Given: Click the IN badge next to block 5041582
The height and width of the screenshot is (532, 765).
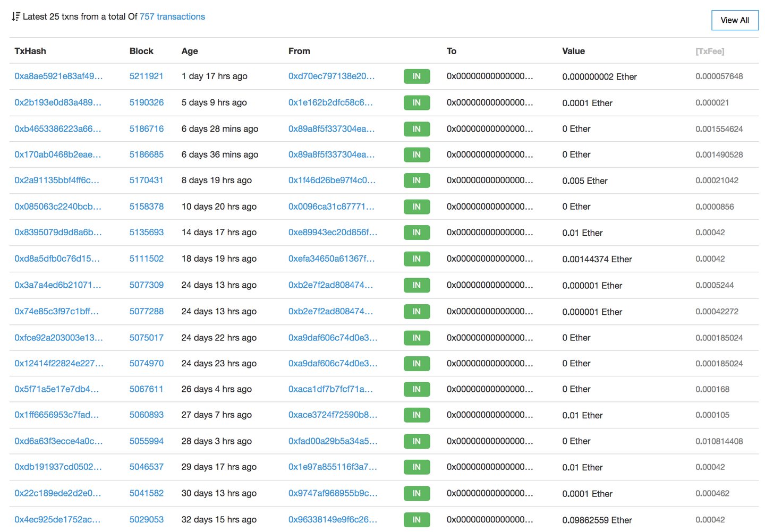Looking at the screenshot, I should pyautogui.click(x=416, y=493).
